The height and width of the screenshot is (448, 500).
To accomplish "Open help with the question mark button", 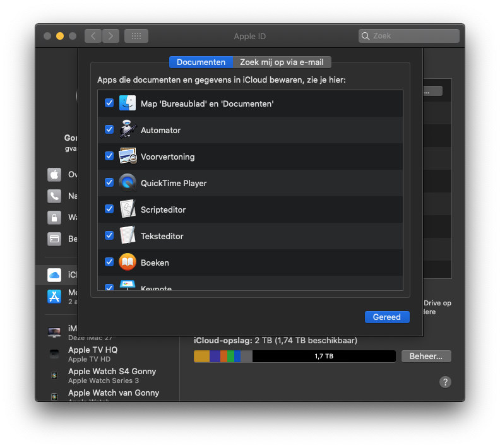I will tap(445, 382).
